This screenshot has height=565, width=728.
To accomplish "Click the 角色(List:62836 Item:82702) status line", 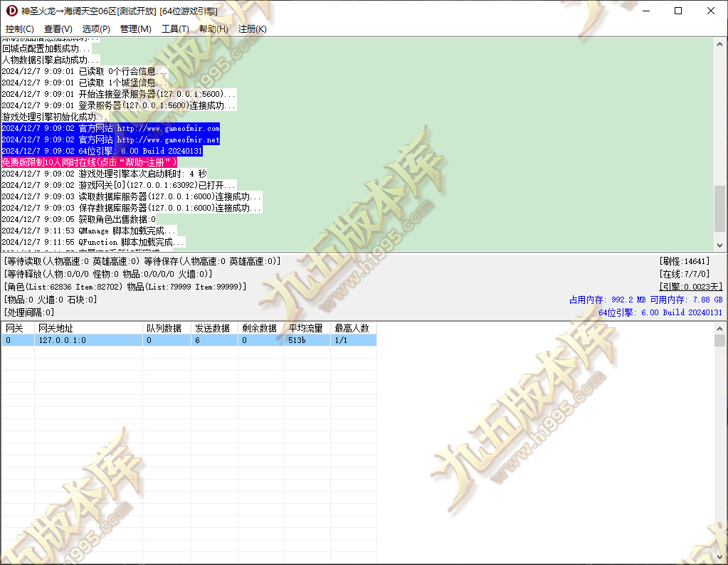I will coord(125,287).
